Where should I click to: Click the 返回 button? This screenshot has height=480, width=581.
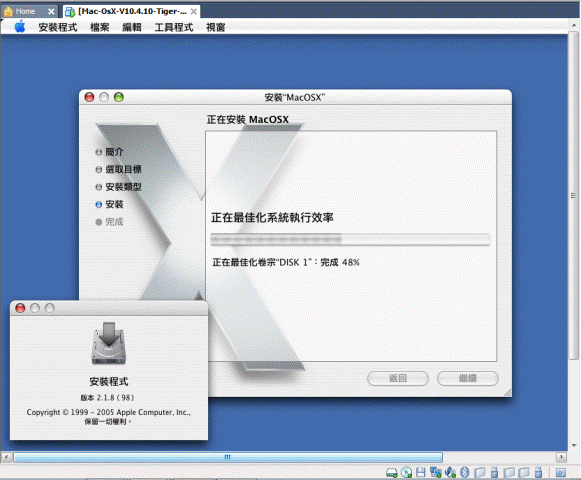(x=398, y=378)
